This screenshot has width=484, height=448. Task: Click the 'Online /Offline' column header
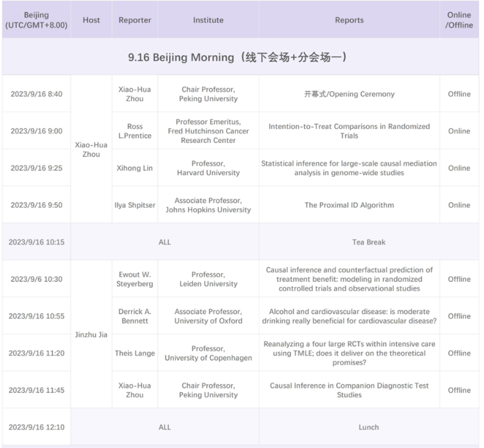pyautogui.click(x=459, y=20)
